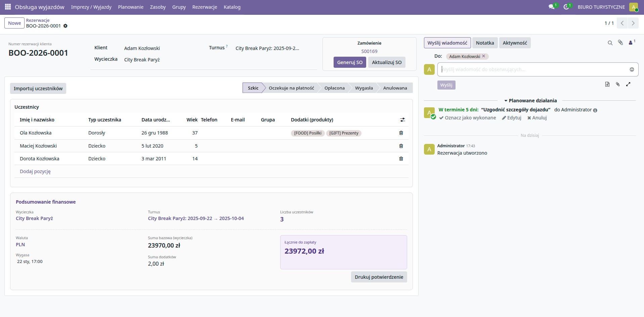The width and height of the screenshot is (644, 317).
Task: Open Rezerwacje menu in top bar
Action: tap(205, 7)
